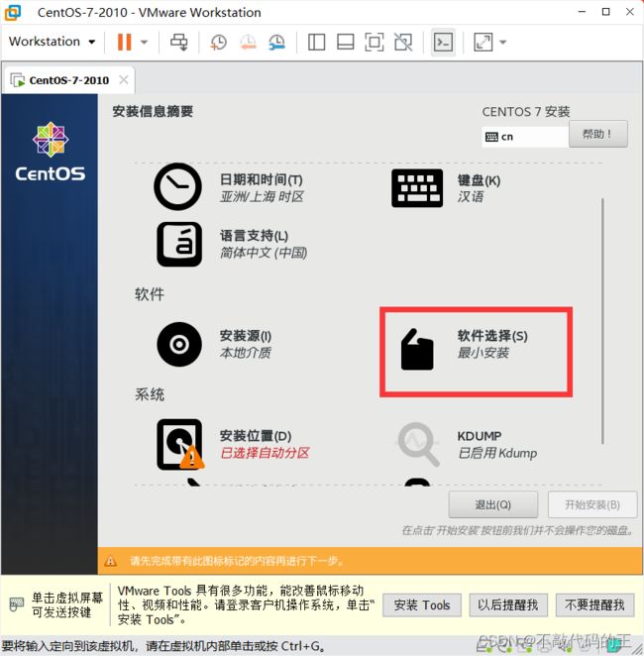This screenshot has height=656, width=644.
Task: Click 简体中文 (中国) status text
Action: pos(264,253)
